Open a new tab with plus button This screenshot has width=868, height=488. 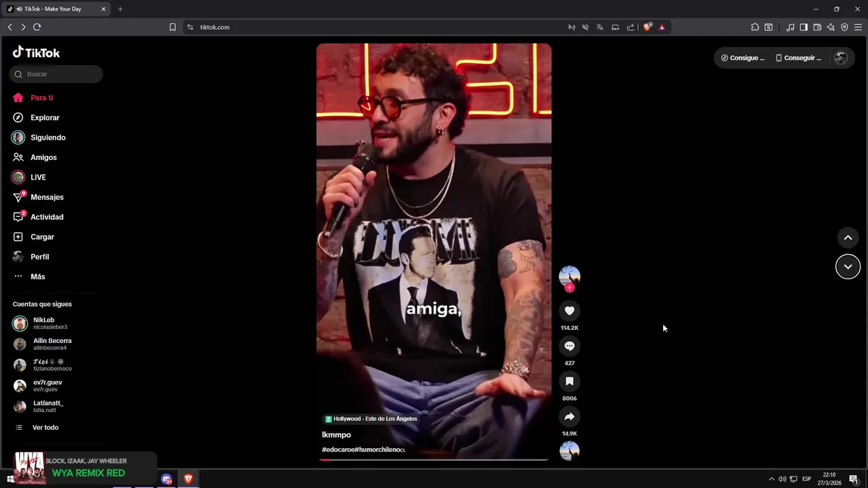click(120, 9)
